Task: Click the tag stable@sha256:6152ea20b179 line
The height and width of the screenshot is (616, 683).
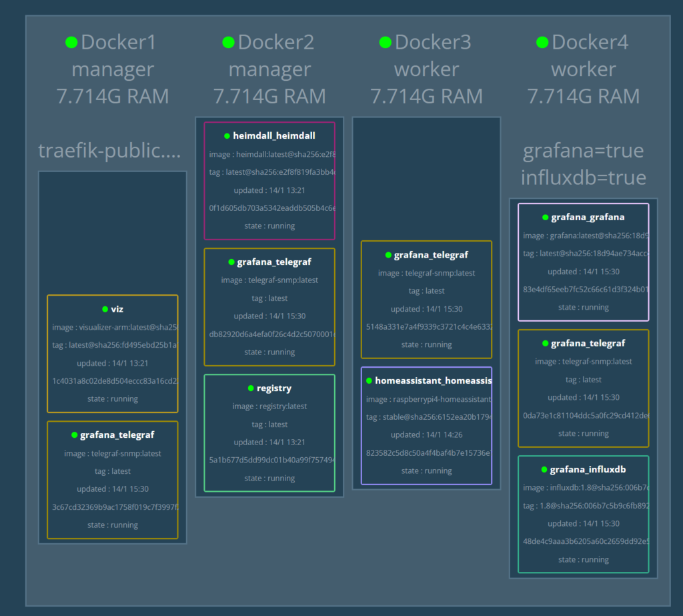Action: tap(429, 417)
